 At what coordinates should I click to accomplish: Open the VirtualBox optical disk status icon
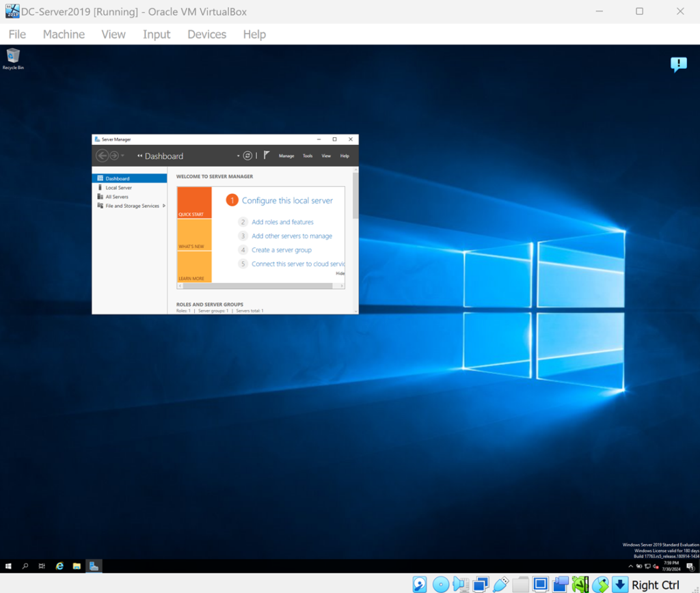pyautogui.click(x=441, y=584)
